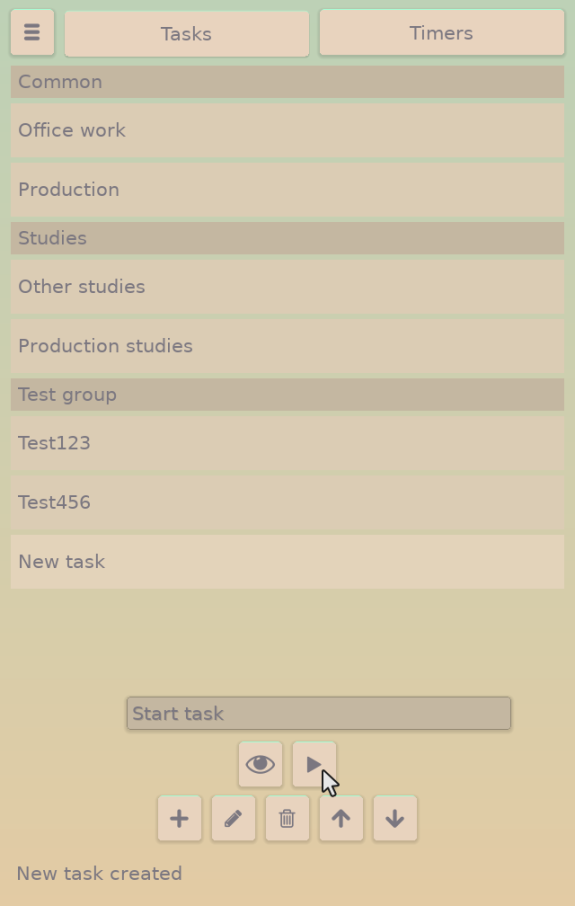Edit task using pencil icon
Viewport: 575px width, 906px height.
pos(233,818)
